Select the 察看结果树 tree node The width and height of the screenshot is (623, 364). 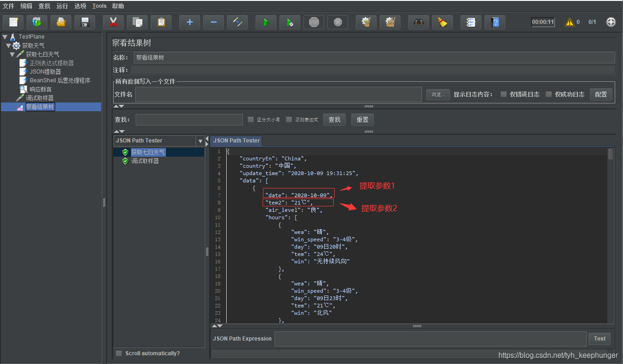(40, 107)
